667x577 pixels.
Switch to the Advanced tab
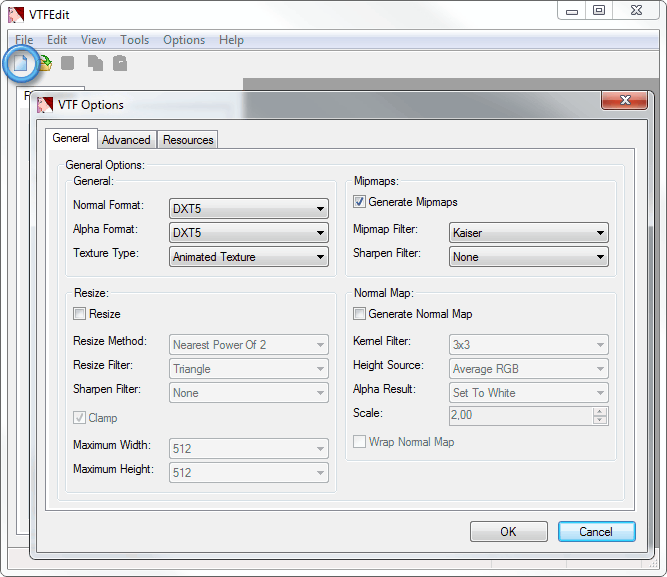point(126,140)
